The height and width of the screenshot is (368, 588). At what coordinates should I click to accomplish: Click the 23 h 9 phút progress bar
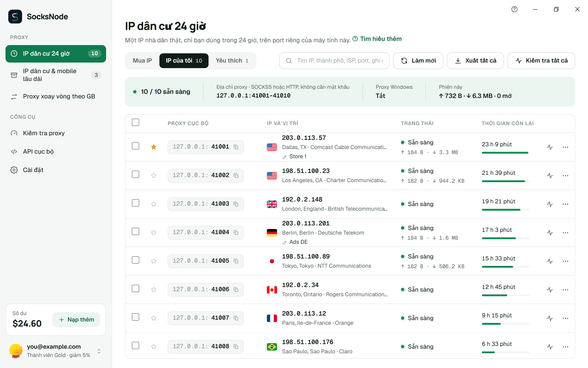tap(506, 153)
